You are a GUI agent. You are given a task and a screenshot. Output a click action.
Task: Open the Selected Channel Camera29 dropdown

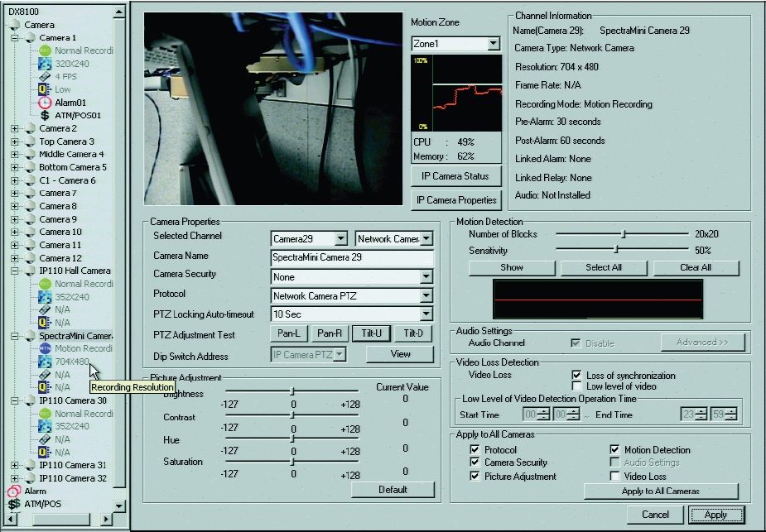click(x=341, y=238)
